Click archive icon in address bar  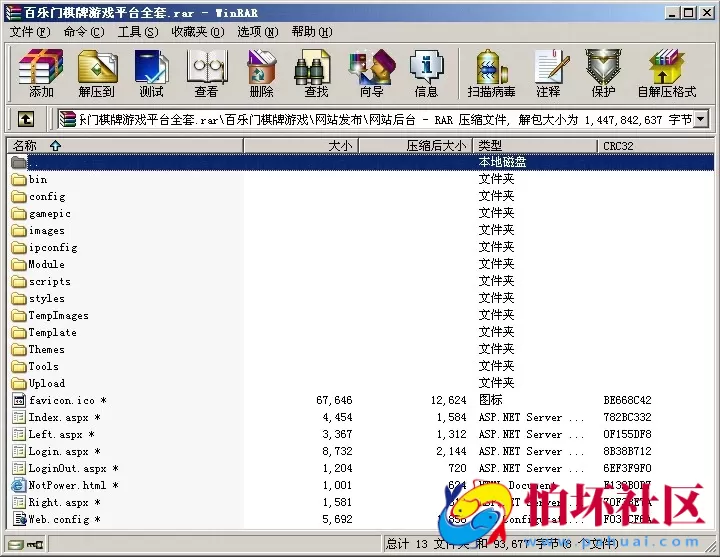[67, 120]
